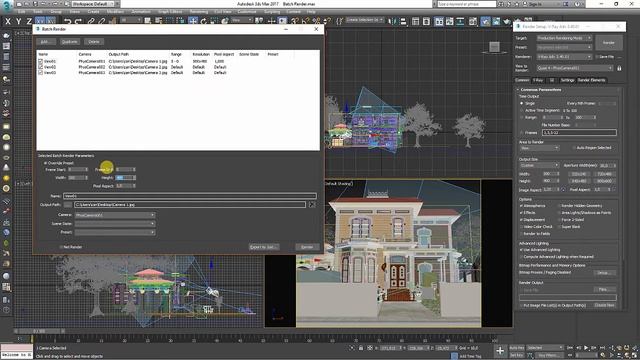Restrict transform to Y axis

click(x=18, y=21)
